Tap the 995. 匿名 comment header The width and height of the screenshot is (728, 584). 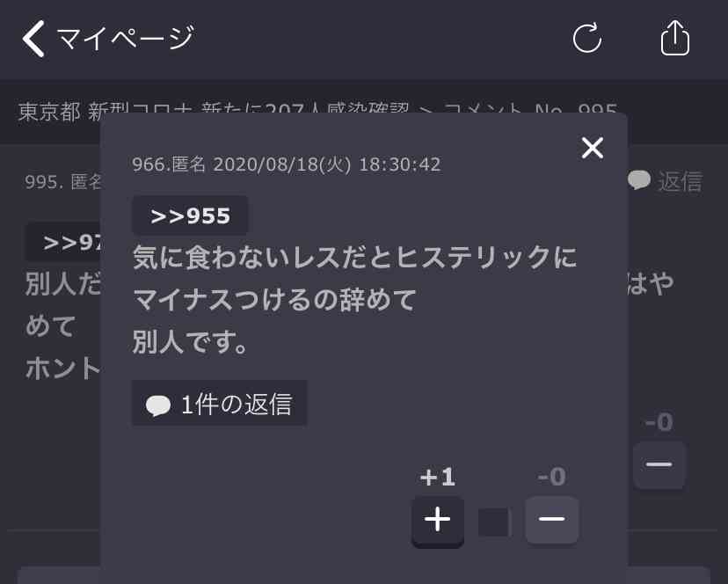(63, 182)
